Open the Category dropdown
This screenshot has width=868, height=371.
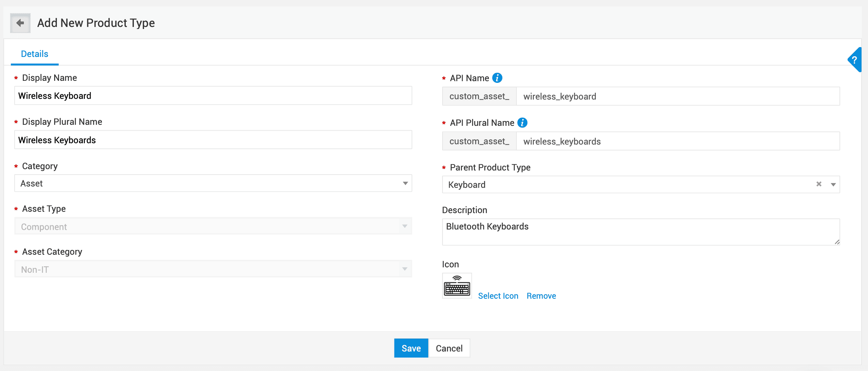213,183
